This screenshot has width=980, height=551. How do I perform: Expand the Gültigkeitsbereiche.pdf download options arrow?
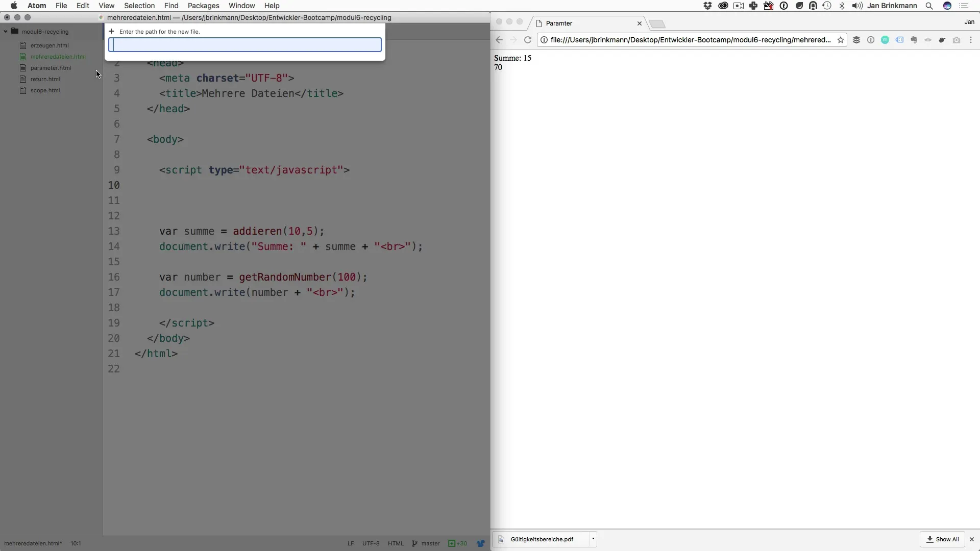593,539
